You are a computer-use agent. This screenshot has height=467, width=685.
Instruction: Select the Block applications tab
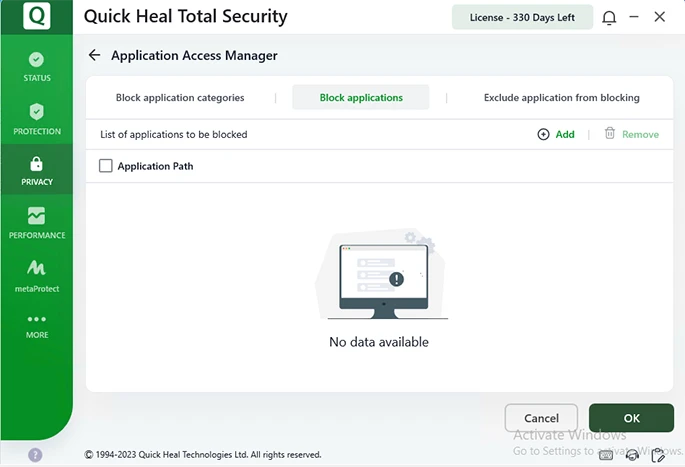361,98
